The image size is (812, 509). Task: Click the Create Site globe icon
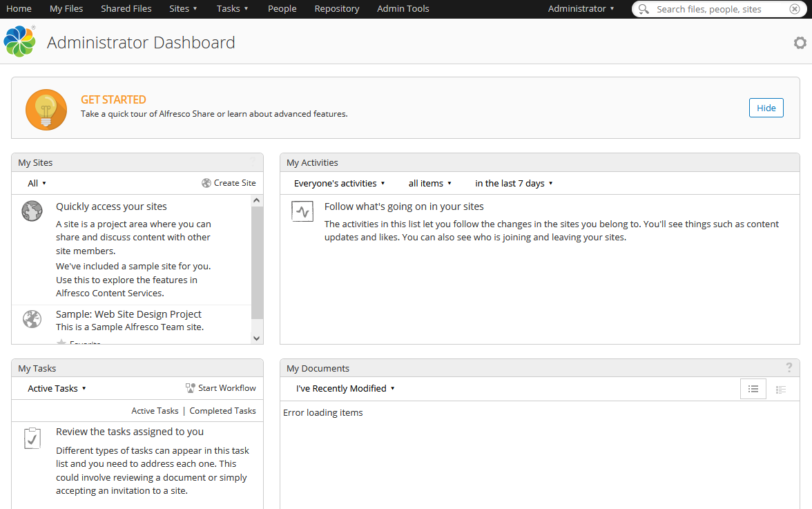(206, 182)
